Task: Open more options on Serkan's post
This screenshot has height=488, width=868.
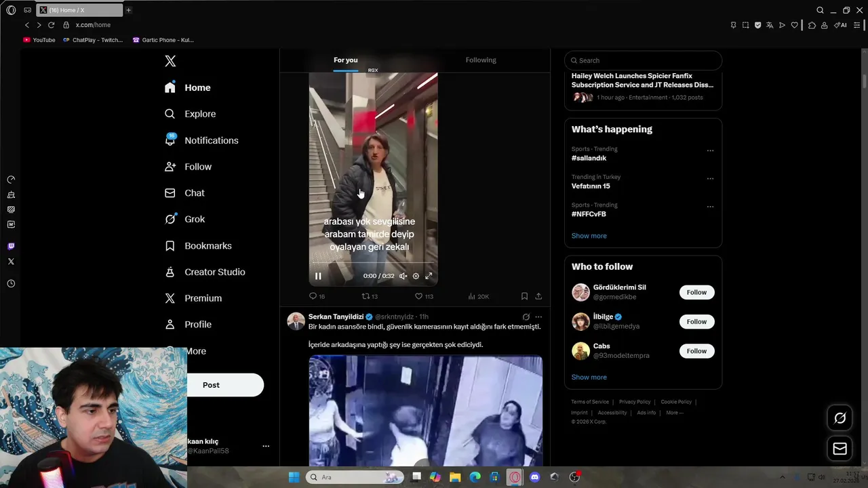Action: [538, 317]
